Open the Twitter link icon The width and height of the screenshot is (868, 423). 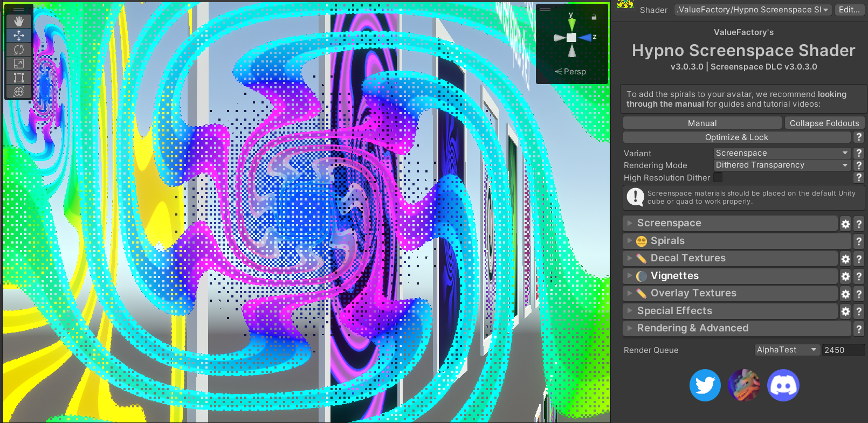click(705, 385)
